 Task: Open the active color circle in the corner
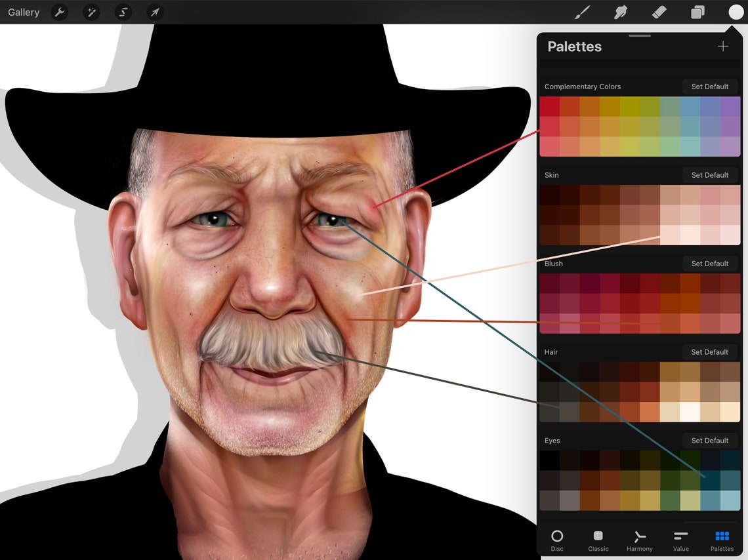(x=736, y=12)
